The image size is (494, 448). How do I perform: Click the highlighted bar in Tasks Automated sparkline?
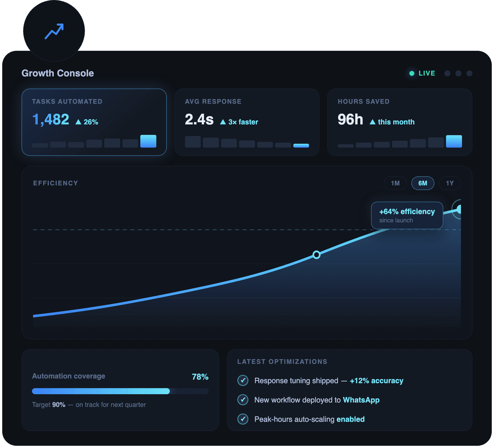coord(148,141)
